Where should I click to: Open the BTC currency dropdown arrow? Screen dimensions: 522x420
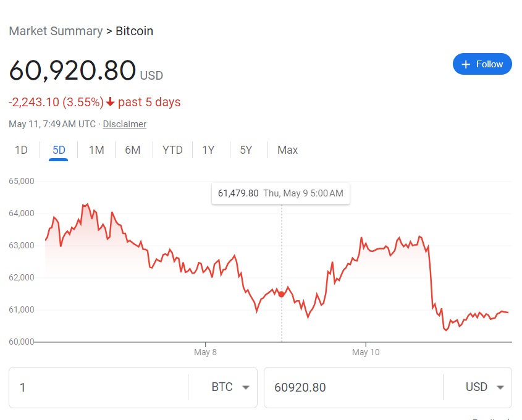point(246,387)
